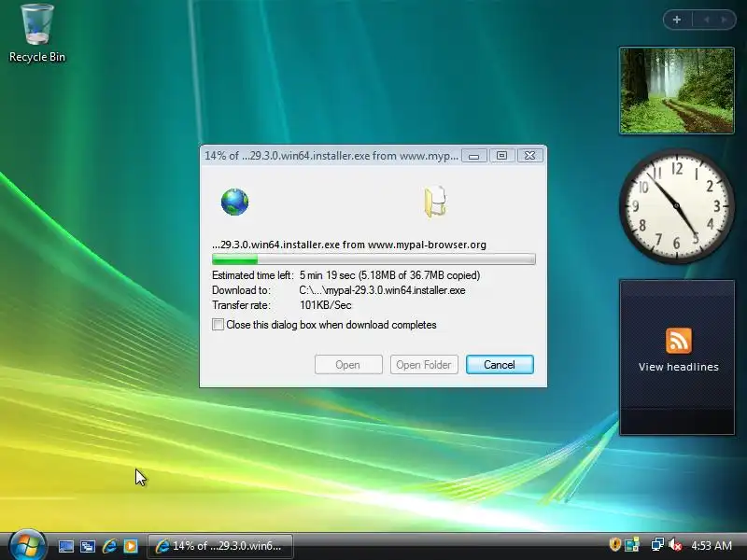Click the muted volume tray icon

(x=674, y=544)
